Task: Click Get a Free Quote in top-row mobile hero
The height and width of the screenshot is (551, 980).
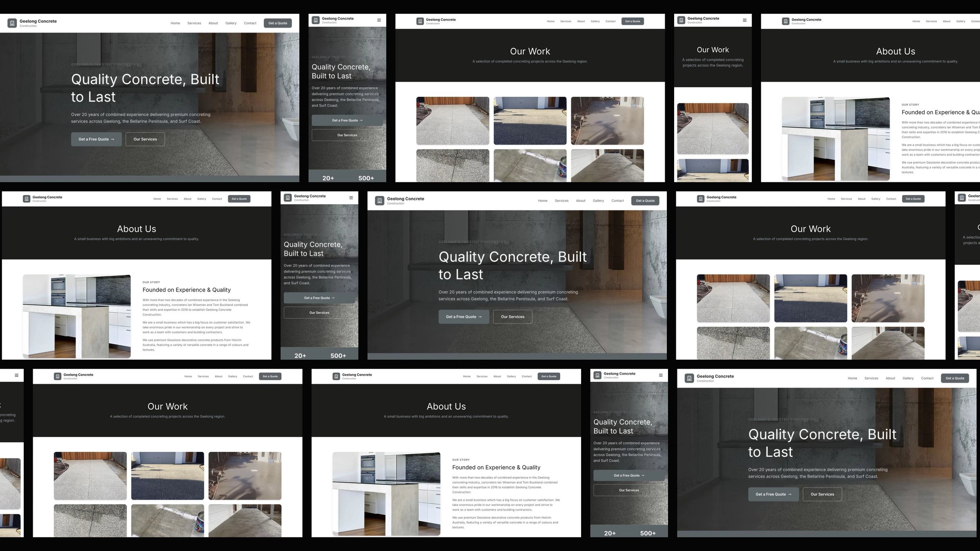Action: pyautogui.click(x=347, y=120)
